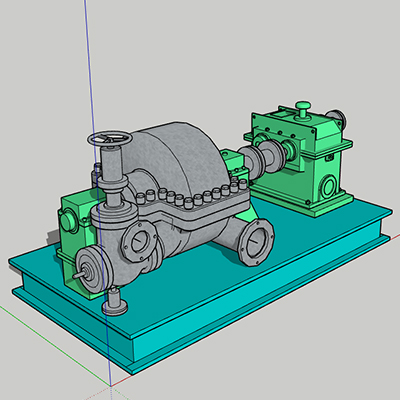Click the breather cap on top of the gearbox

click(x=303, y=110)
